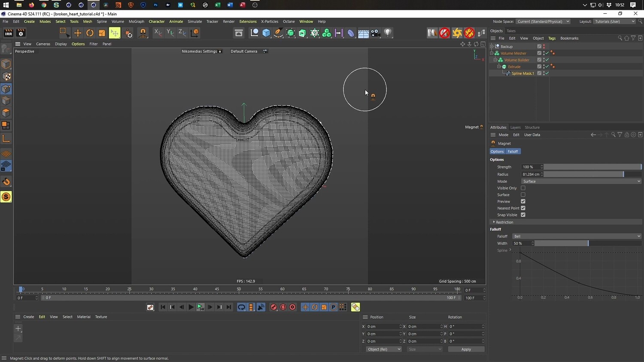The width and height of the screenshot is (644, 362).
Task: Click the Camera object icon
Action: [x=375, y=33]
